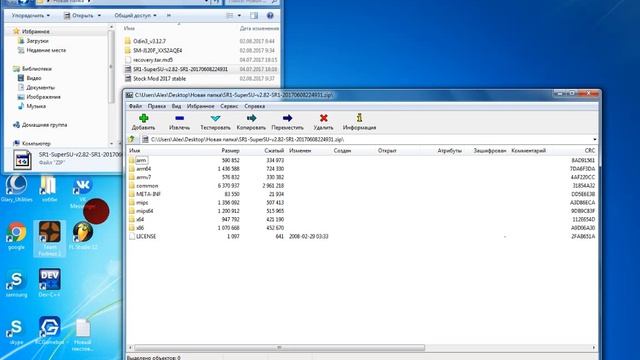Open the Упорядочить dropdown in Explorer
This screenshot has height=360, width=640.
tap(31, 16)
